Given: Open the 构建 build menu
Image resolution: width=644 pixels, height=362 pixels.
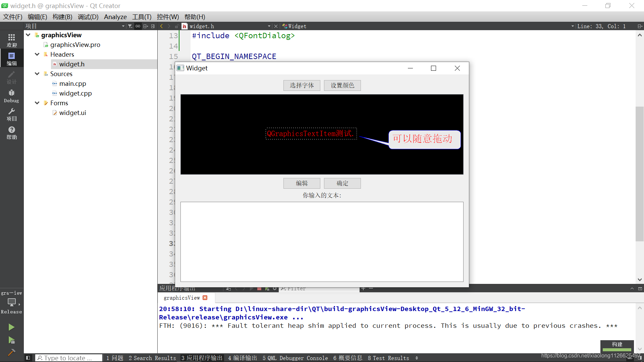Looking at the screenshot, I should pos(62,17).
